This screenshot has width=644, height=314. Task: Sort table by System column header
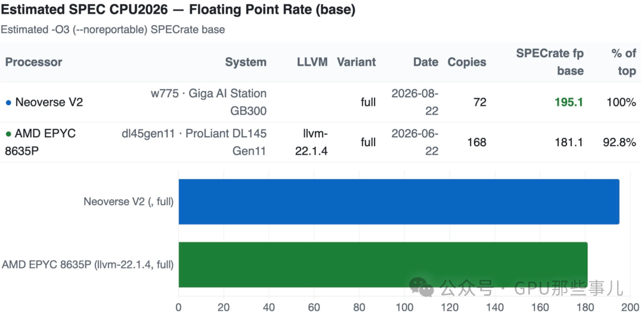click(246, 62)
